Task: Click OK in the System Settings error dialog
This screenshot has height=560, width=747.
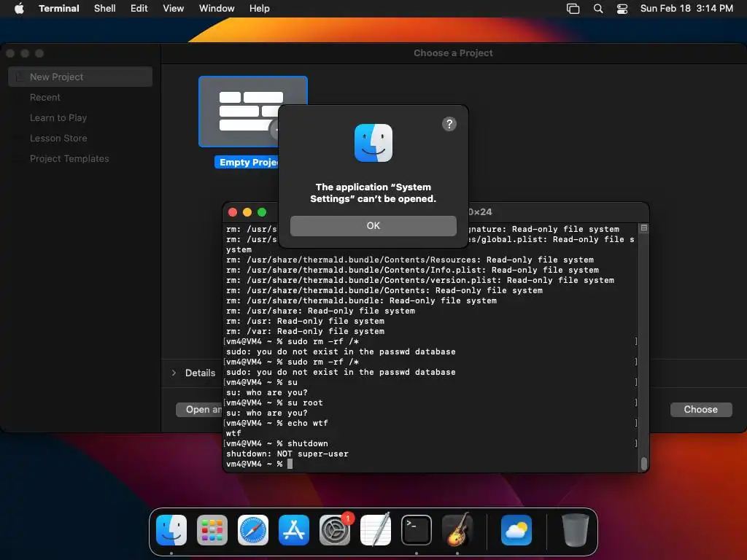Action: 373,226
